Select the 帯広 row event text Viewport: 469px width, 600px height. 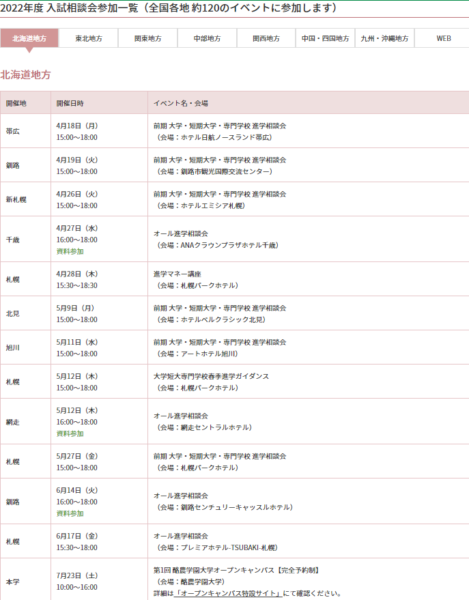coord(220,132)
